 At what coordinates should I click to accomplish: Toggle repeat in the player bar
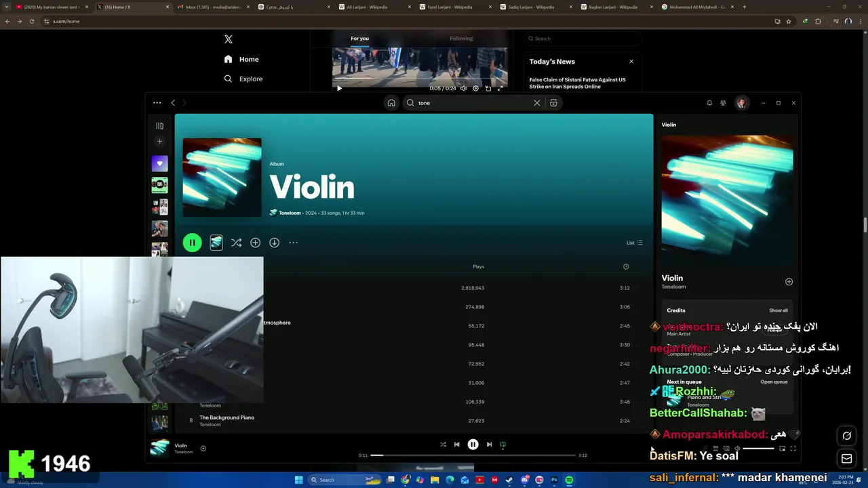tap(502, 445)
